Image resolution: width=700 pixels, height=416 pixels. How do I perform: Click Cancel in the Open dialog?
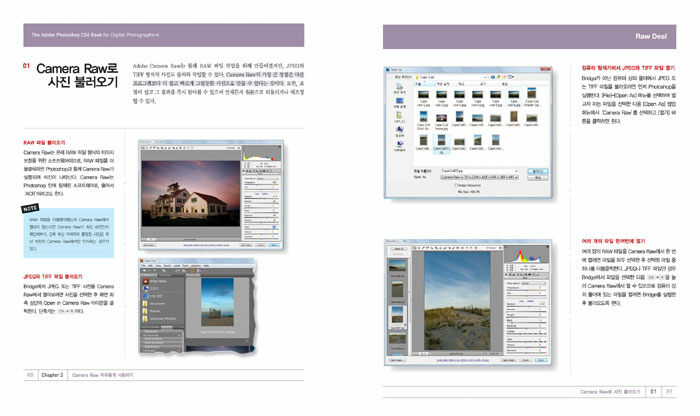coord(538,178)
